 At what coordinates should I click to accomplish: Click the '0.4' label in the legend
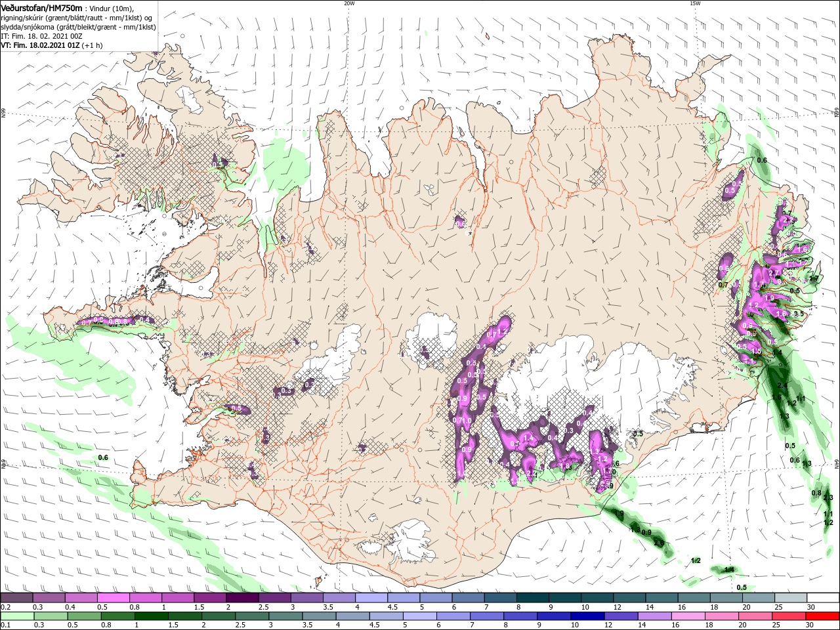70,608
